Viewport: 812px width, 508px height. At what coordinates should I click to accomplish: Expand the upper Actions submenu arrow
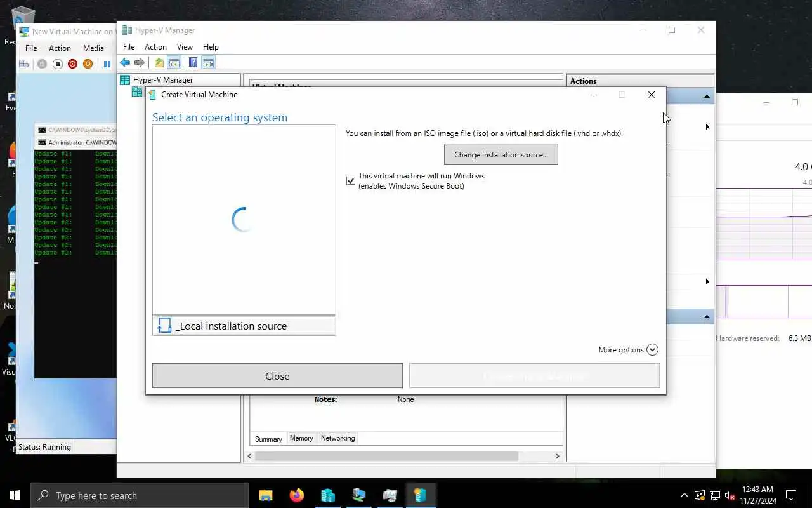click(707, 127)
